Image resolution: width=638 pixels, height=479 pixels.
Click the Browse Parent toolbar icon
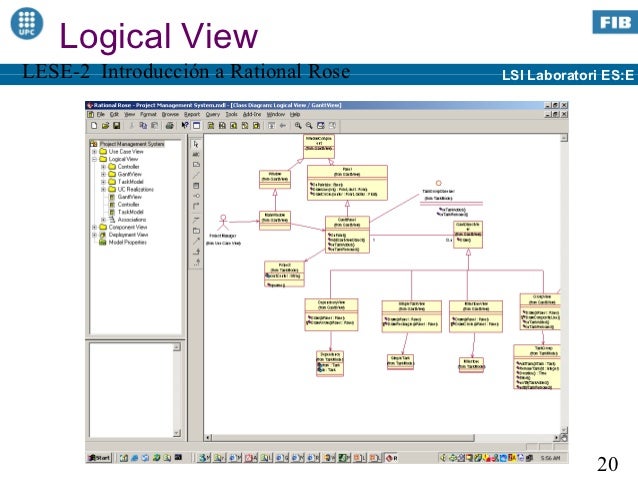[271, 126]
